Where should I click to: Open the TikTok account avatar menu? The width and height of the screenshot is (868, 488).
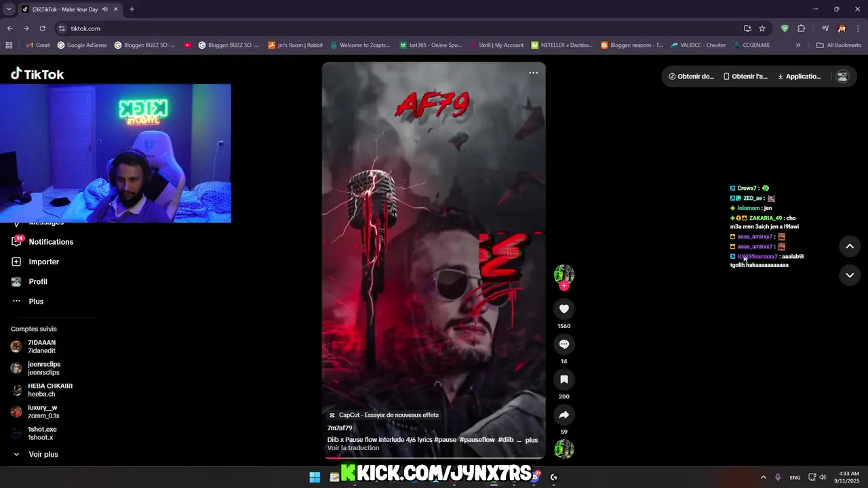(843, 77)
